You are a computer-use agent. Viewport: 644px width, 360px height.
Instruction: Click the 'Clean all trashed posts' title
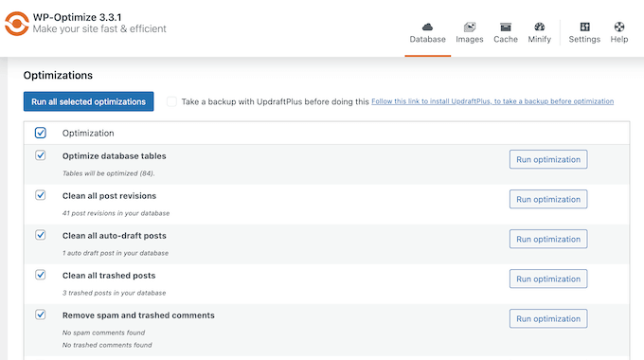(109, 276)
